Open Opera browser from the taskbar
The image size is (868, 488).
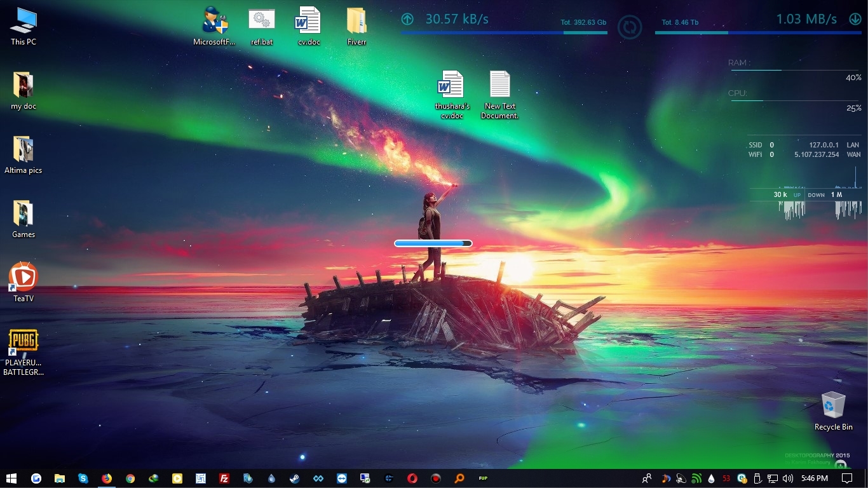pos(412,478)
